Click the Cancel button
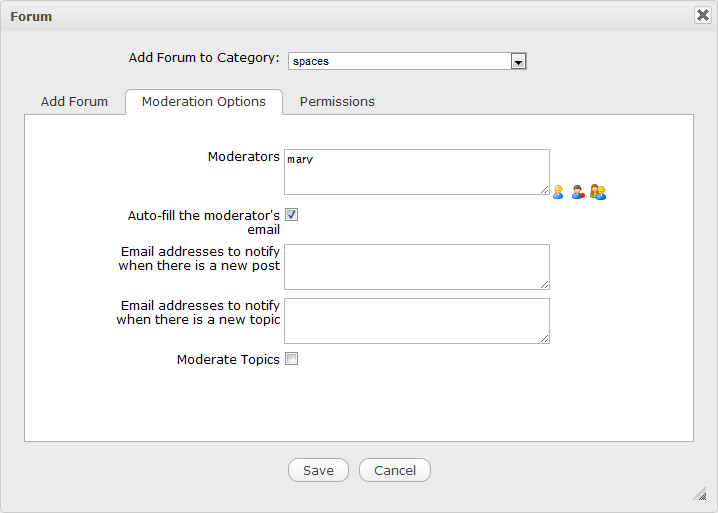The width and height of the screenshot is (718, 513). [x=395, y=470]
